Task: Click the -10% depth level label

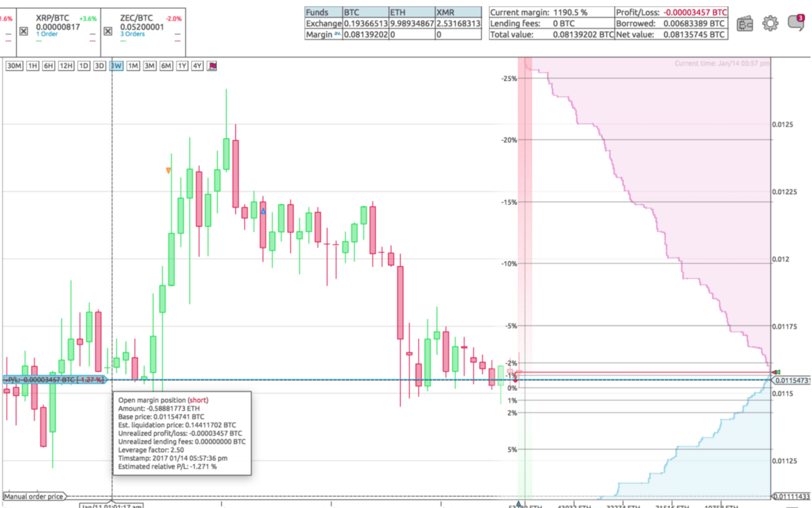Action: (x=509, y=264)
